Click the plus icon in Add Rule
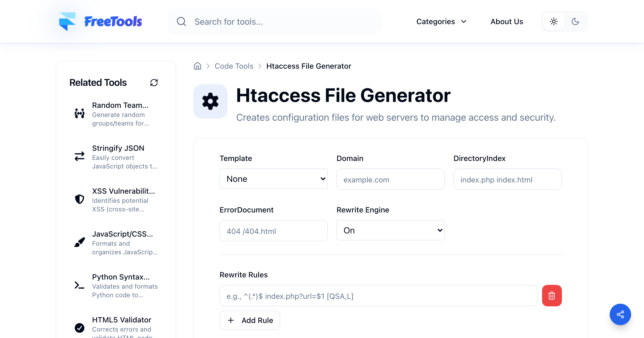 [x=231, y=320]
